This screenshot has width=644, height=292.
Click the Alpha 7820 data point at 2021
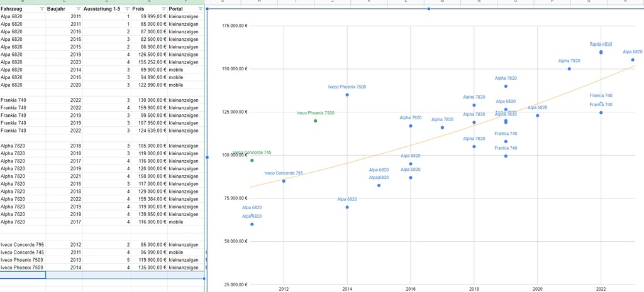coord(569,69)
